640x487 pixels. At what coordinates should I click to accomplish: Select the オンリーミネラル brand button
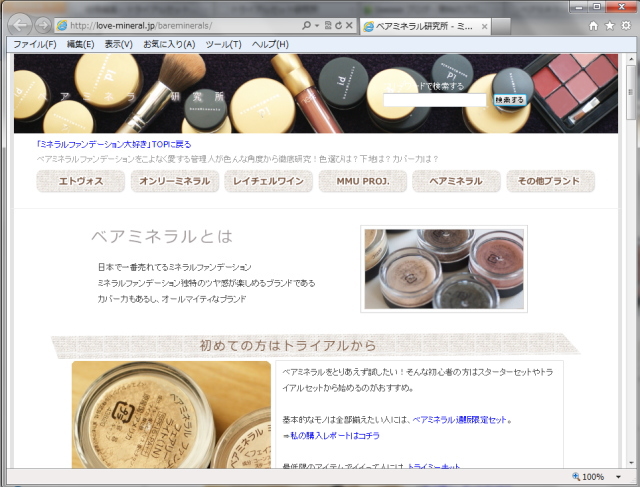[x=175, y=181]
